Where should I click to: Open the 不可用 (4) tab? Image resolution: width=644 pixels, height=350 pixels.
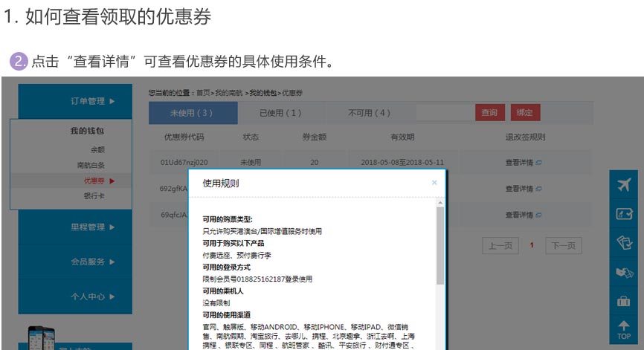point(369,113)
